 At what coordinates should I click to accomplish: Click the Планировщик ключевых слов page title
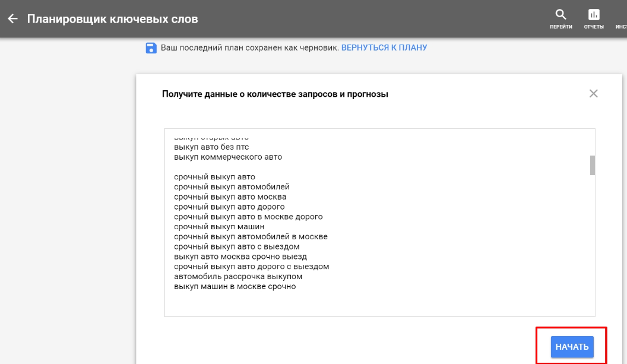[x=112, y=19]
